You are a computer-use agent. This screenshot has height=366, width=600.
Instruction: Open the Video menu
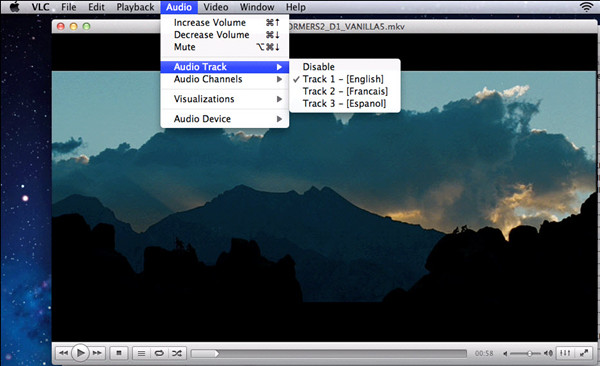click(x=216, y=7)
